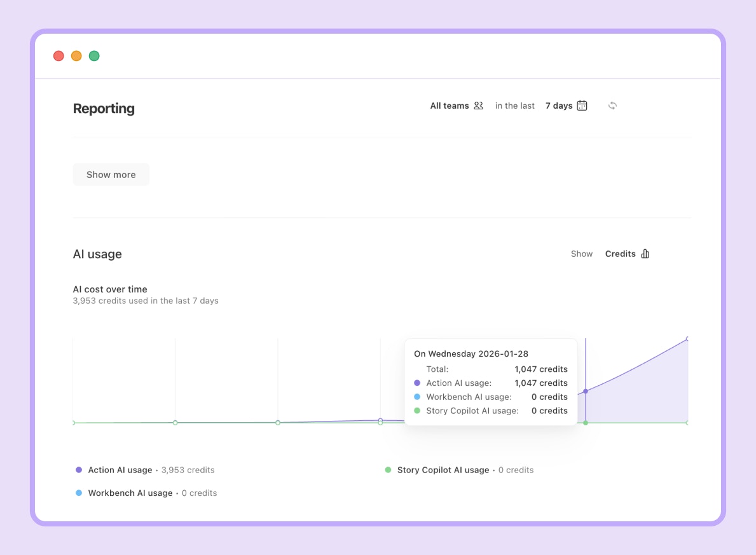Select the blue dot beside Workbench AI usage
Image resolution: width=756 pixels, height=555 pixels.
tap(78, 493)
